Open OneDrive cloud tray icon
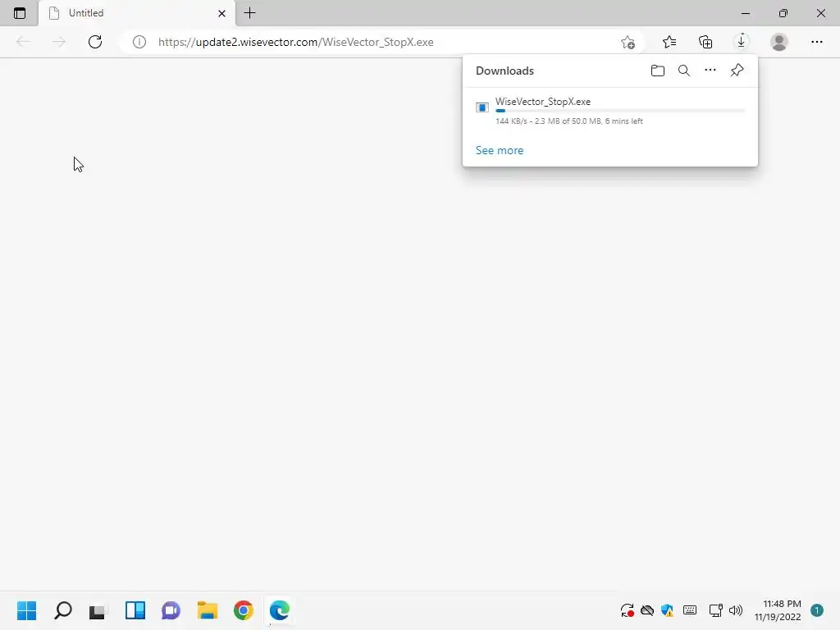 click(647, 610)
